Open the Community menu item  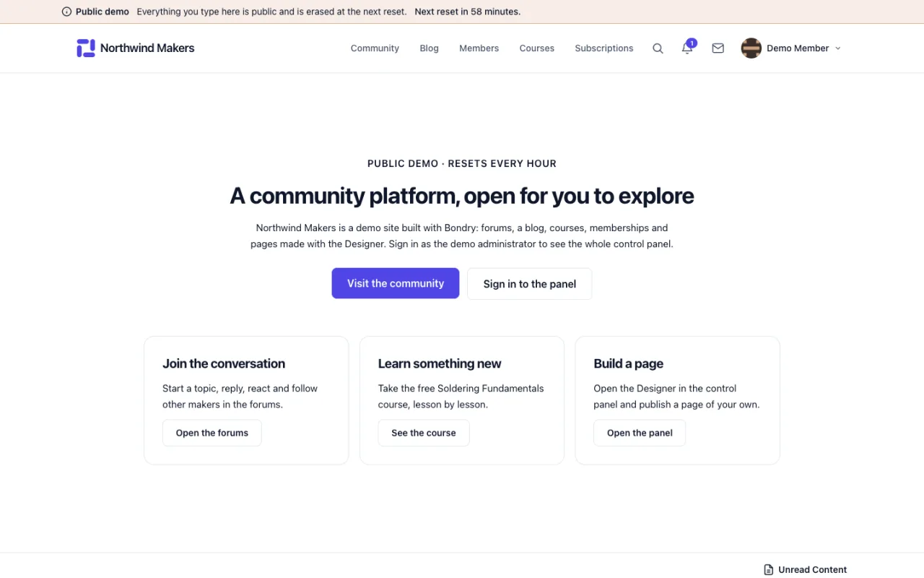pos(375,48)
